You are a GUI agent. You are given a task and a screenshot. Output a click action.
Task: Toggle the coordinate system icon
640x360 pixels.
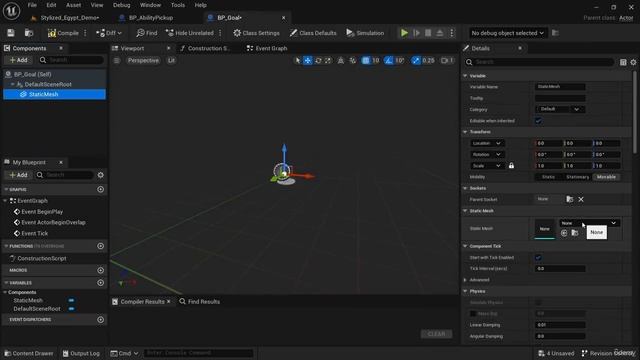tap(340, 60)
